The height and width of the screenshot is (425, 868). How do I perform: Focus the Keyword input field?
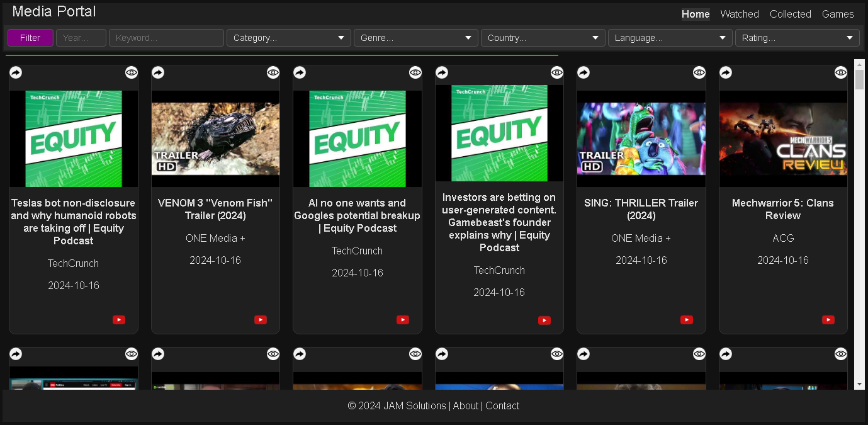[166, 38]
